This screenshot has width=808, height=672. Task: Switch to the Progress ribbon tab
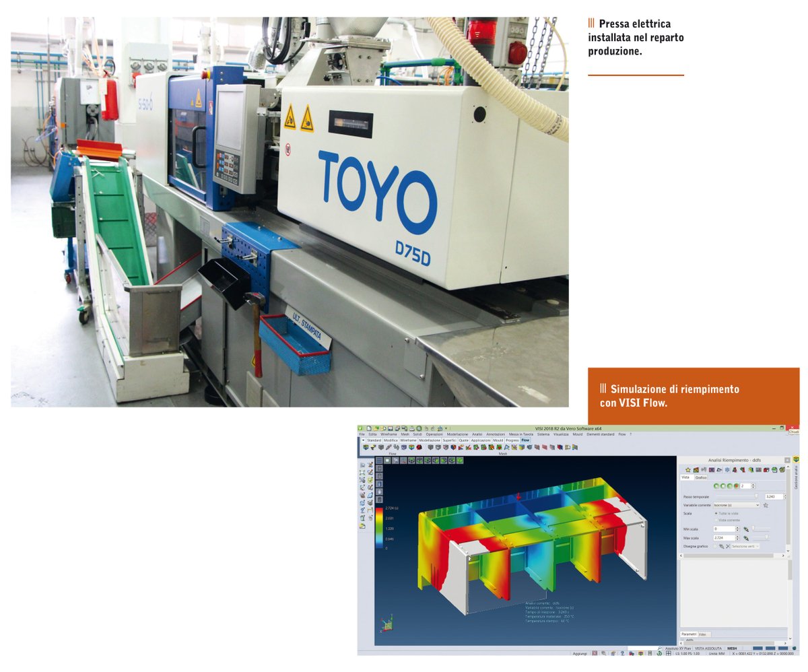pyautogui.click(x=512, y=440)
